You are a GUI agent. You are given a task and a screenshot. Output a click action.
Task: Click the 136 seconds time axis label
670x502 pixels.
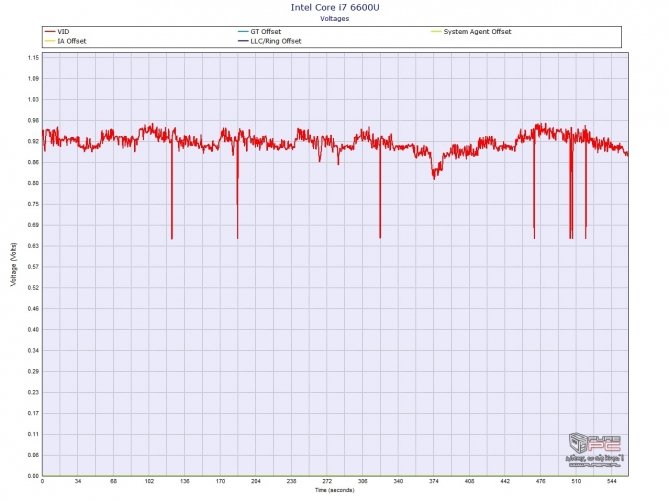(185, 481)
